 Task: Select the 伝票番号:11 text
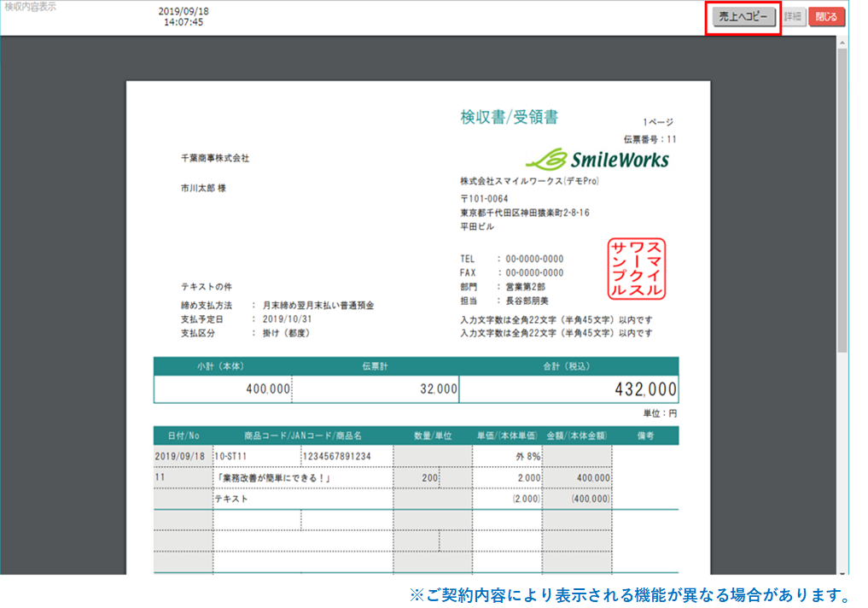(650, 139)
